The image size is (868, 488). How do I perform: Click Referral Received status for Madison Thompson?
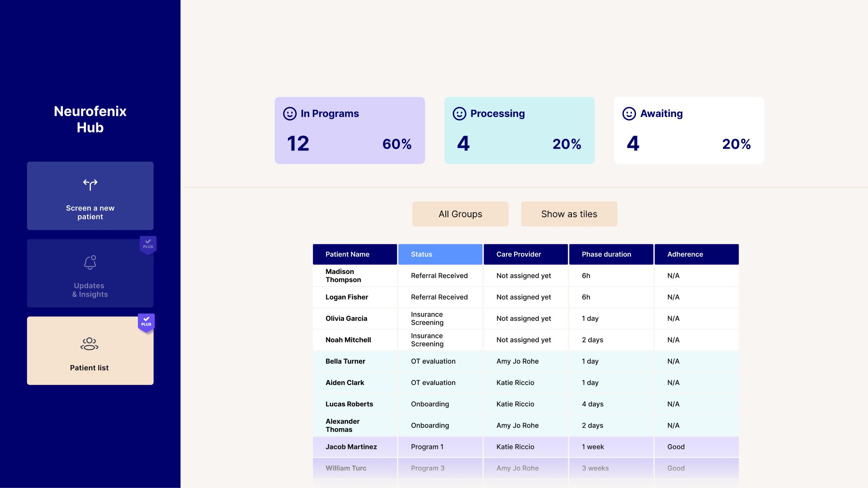click(x=439, y=276)
